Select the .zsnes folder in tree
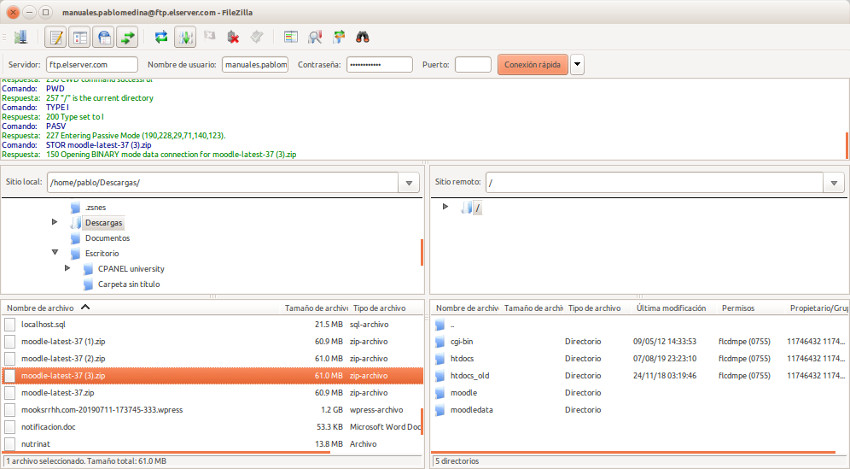 [x=95, y=207]
